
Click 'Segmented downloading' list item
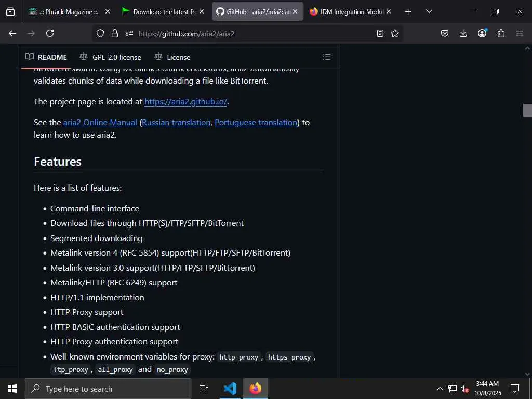(96, 238)
